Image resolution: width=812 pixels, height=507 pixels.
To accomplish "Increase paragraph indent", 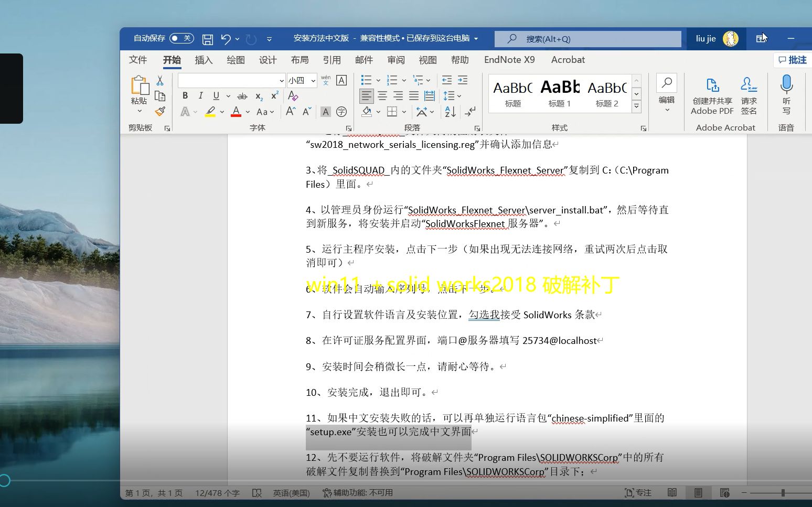I will click(463, 80).
